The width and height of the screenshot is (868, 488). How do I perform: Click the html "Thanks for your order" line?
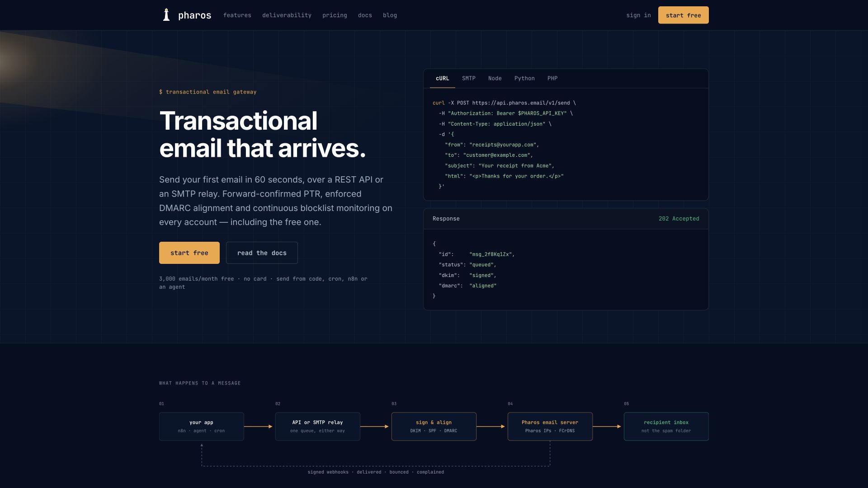coord(504,176)
